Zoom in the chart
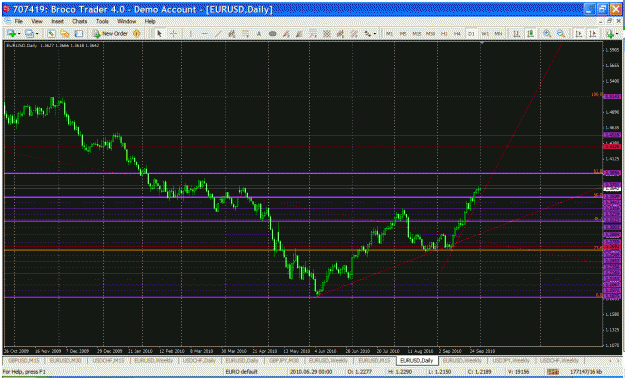This screenshot has height=378, width=625. pyautogui.click(x=548, y=34)
